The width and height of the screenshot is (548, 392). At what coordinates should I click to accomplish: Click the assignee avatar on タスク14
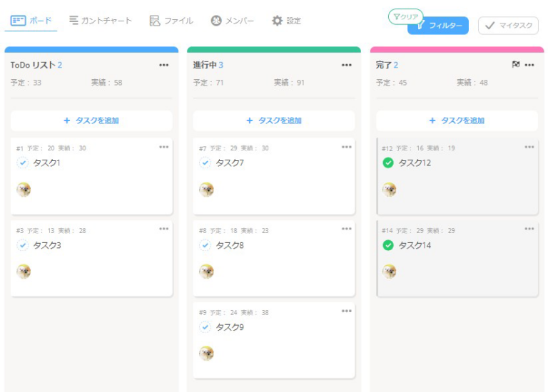point(389,272)
